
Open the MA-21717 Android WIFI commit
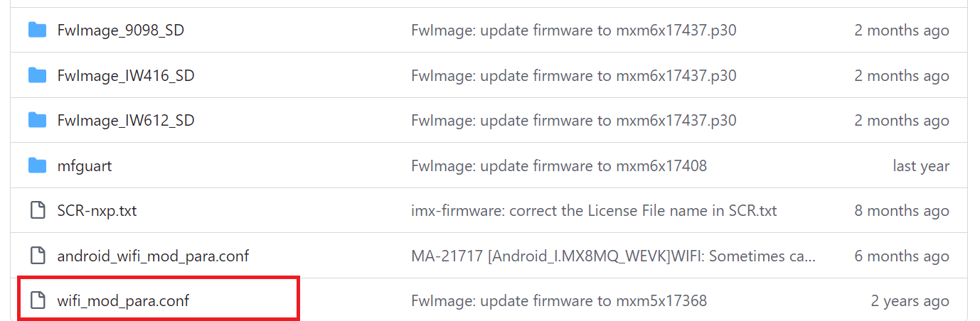(613, 256)
